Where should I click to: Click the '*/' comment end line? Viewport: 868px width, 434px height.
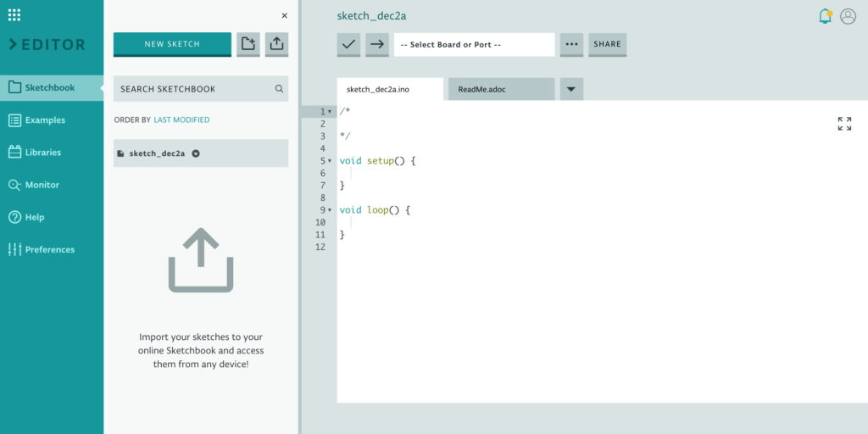click(345, 136)
